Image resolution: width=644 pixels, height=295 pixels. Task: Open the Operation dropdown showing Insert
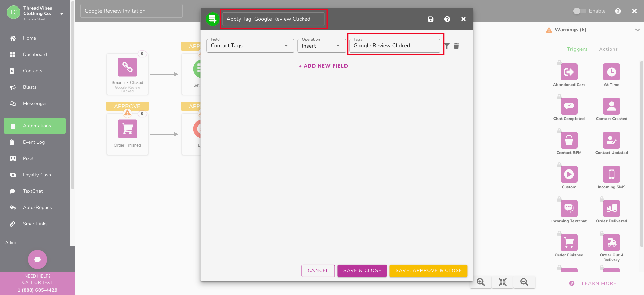coord(322,46)
